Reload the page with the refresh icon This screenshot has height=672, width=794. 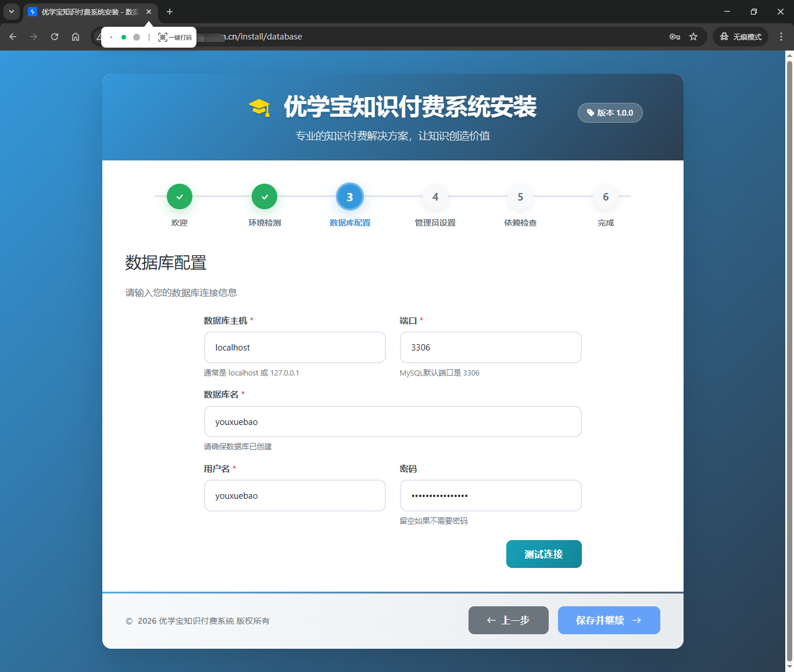point(55,37)
